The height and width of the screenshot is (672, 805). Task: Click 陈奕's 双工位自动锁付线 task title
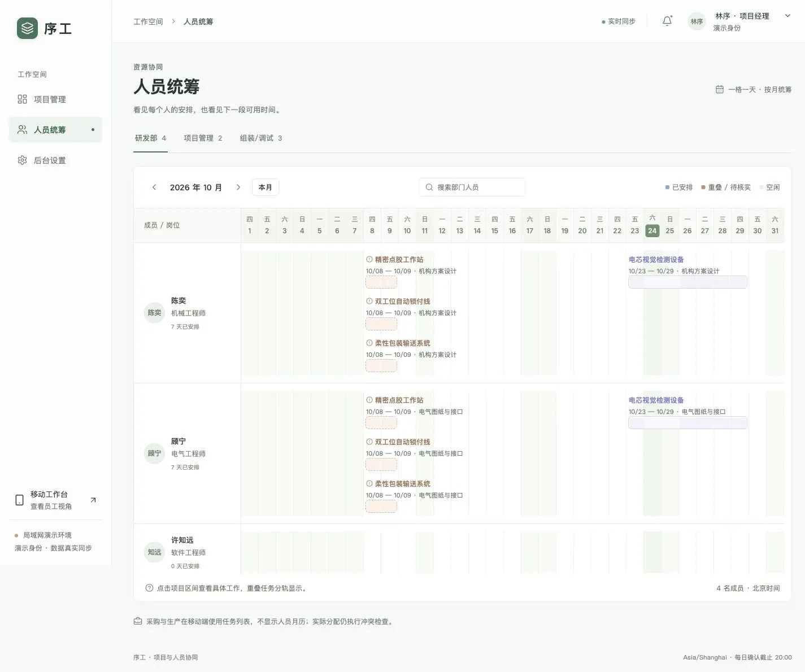click(402, 302)
